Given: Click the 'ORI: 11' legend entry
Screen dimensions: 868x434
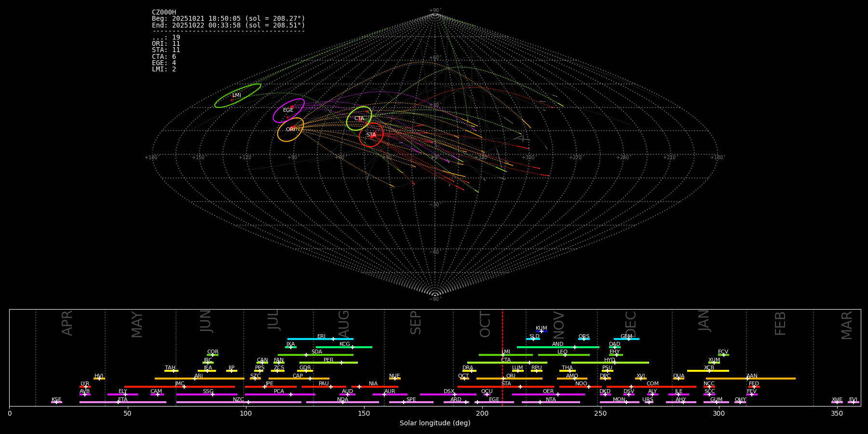Looking at the screenshot, I should (166, 44).
